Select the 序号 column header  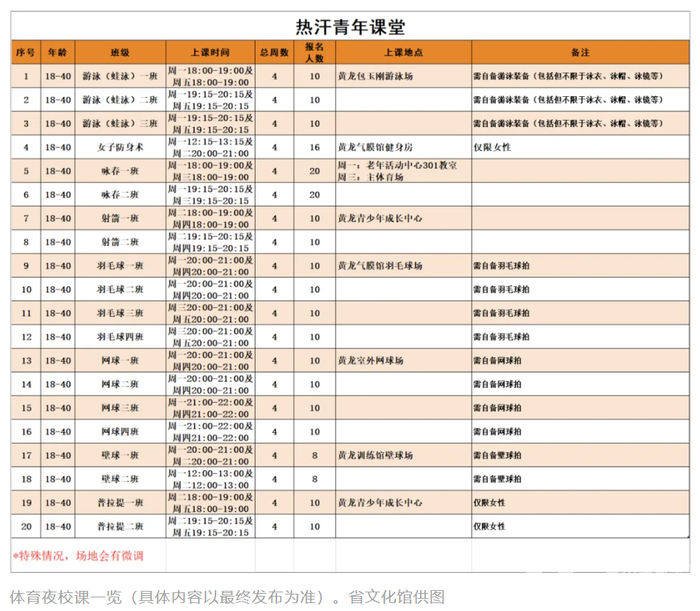(24, 52)
